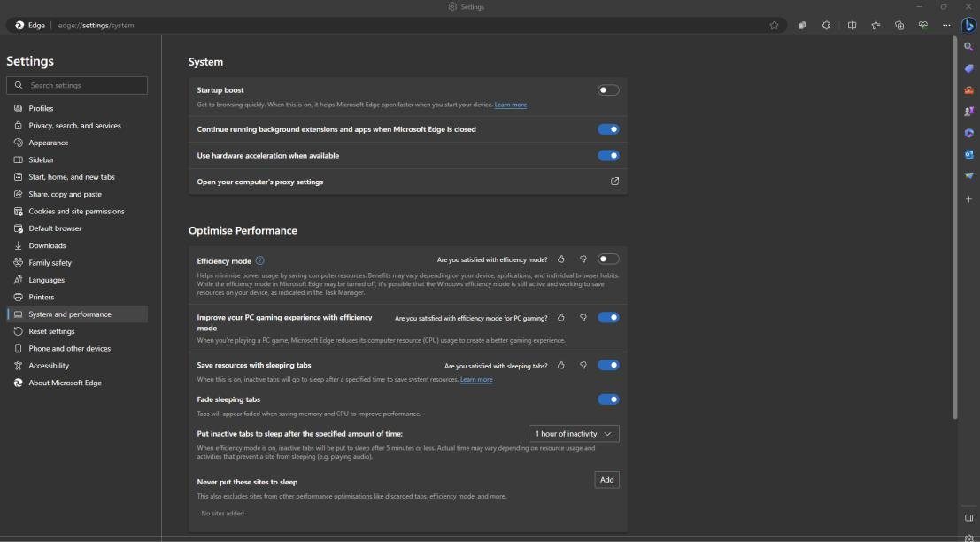This screenshot has width=980, height=542.
Task: Open the Favorites list icon
Action: (x=876, y=26)
